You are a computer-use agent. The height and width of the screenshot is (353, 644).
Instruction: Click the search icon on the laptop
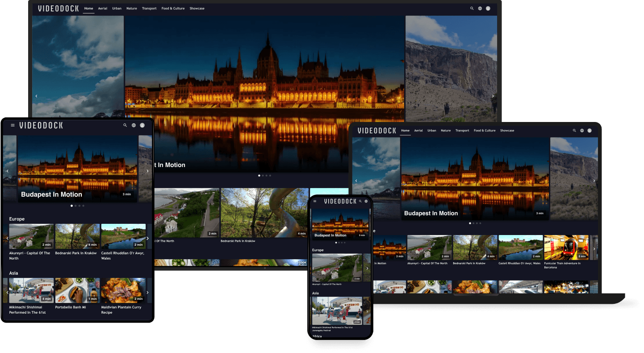[x=574, y=130]
